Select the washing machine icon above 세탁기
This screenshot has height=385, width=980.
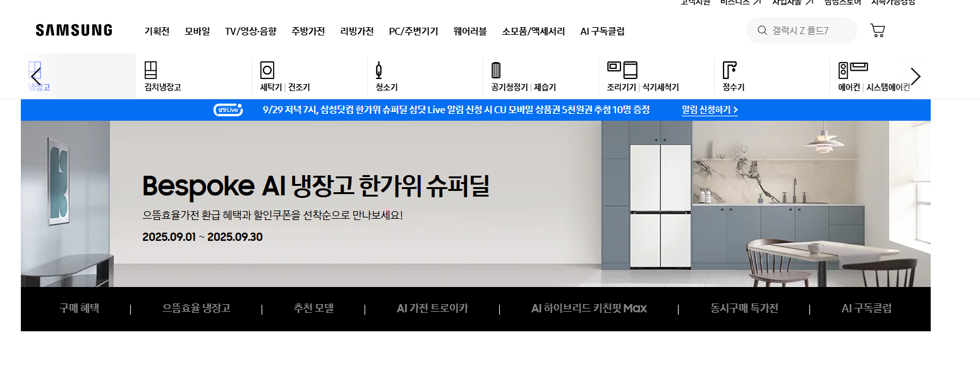point(267,70)
